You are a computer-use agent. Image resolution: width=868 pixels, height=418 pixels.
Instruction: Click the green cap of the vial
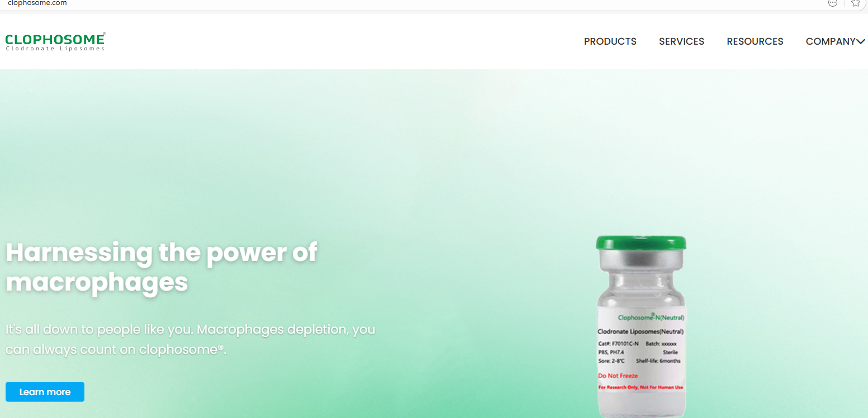[641, 242]
